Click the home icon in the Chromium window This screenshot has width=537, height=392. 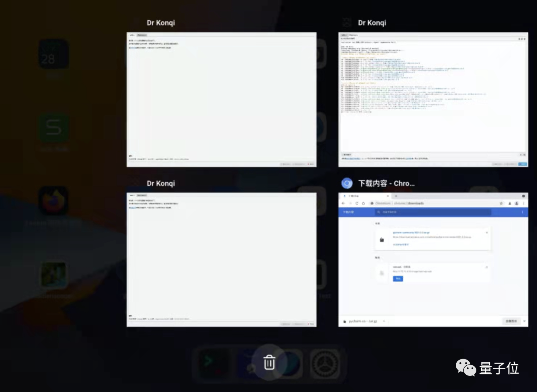tap(363, 203)
